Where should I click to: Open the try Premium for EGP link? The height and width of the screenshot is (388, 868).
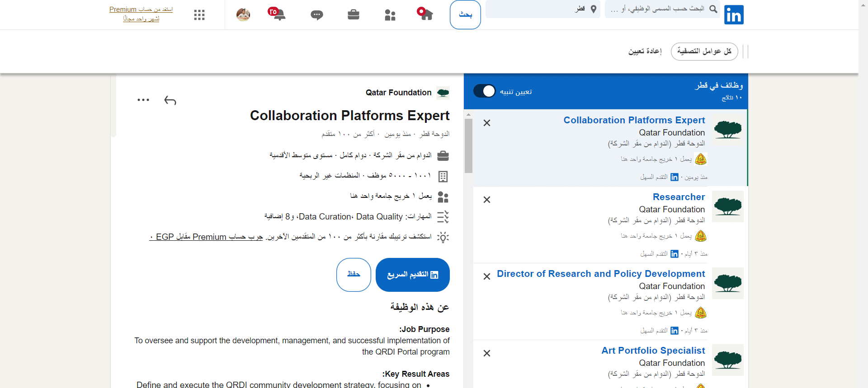pyautogui.click(x=206, y=237)
